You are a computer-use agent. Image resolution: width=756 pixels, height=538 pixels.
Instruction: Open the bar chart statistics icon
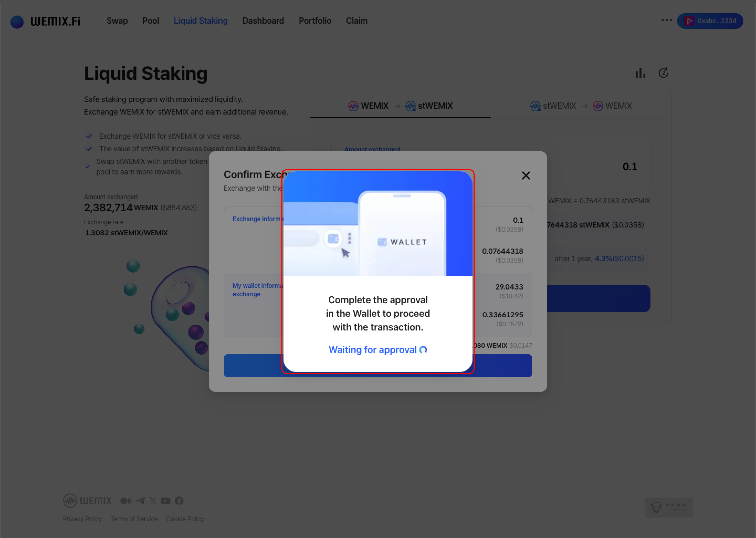click(x=640, y=73)
